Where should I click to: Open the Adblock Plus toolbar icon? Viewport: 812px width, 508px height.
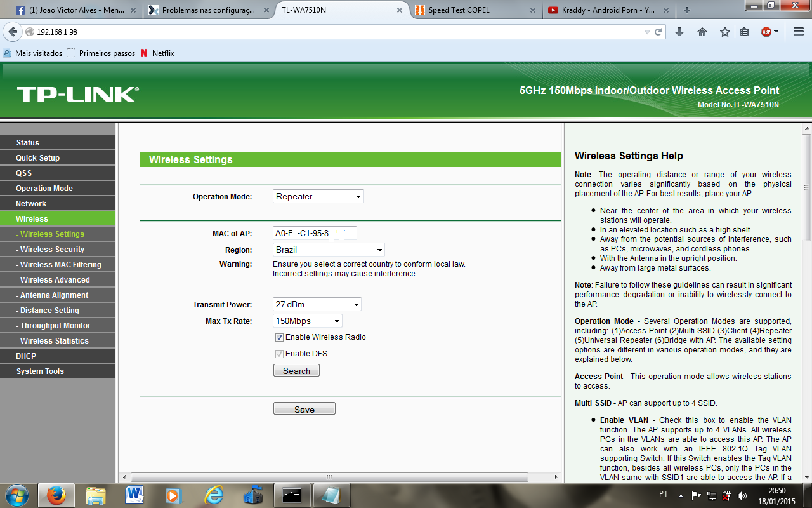click(x=766, y=32)
